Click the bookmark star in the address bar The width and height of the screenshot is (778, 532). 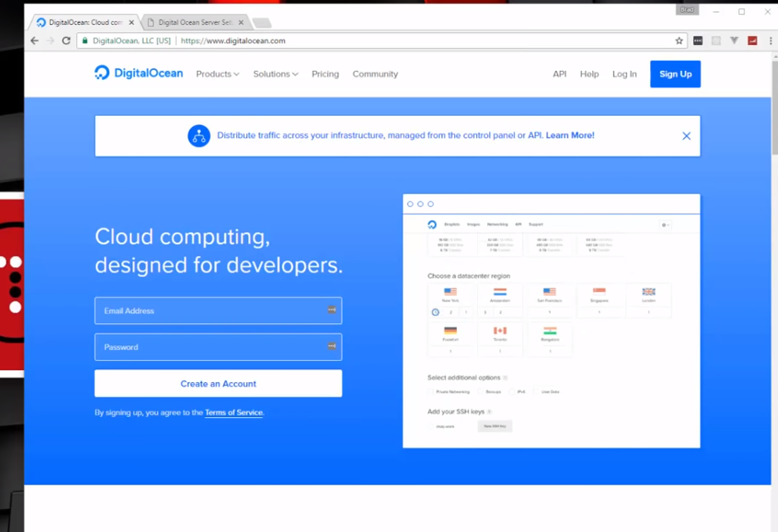tap(678, 40)
